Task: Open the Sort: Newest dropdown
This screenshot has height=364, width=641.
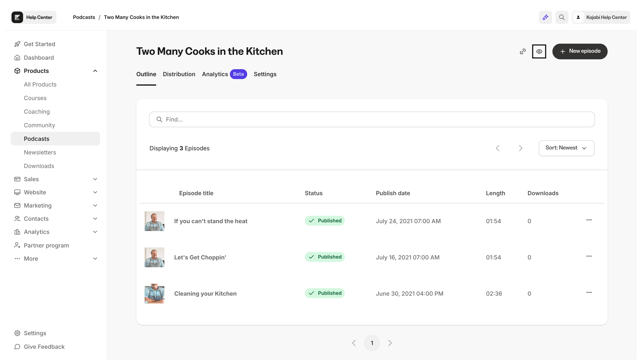Action: [566, 148]
